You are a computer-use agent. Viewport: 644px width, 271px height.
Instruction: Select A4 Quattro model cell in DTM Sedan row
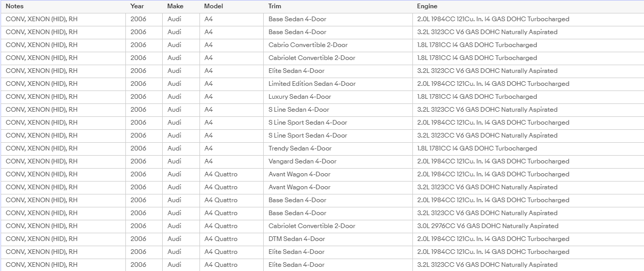[231, 239]
